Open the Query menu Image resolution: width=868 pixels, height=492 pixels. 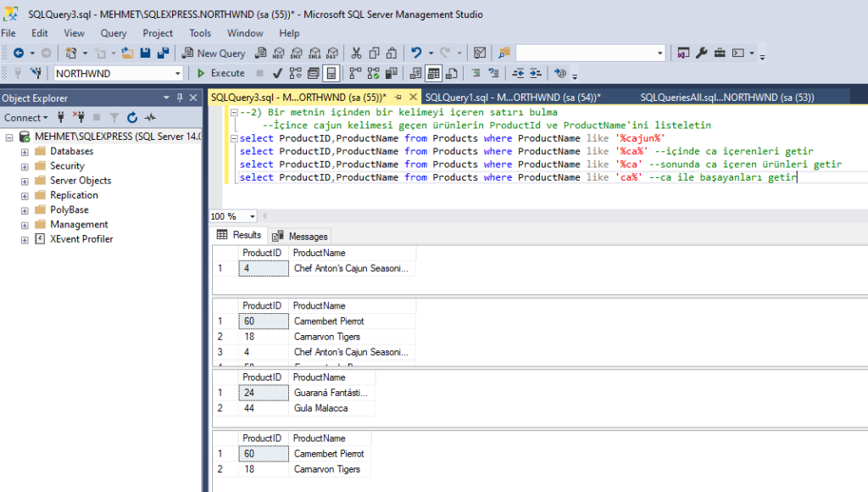[x=114, y=33]
